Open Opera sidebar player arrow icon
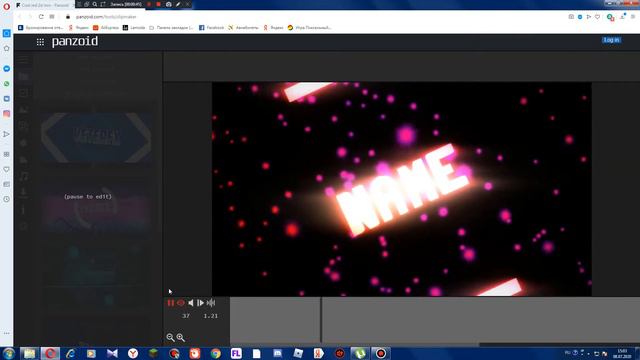 7,134
